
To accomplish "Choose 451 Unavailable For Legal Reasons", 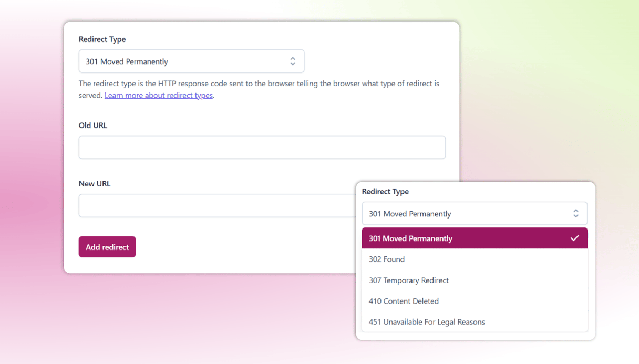I will 427,322.
